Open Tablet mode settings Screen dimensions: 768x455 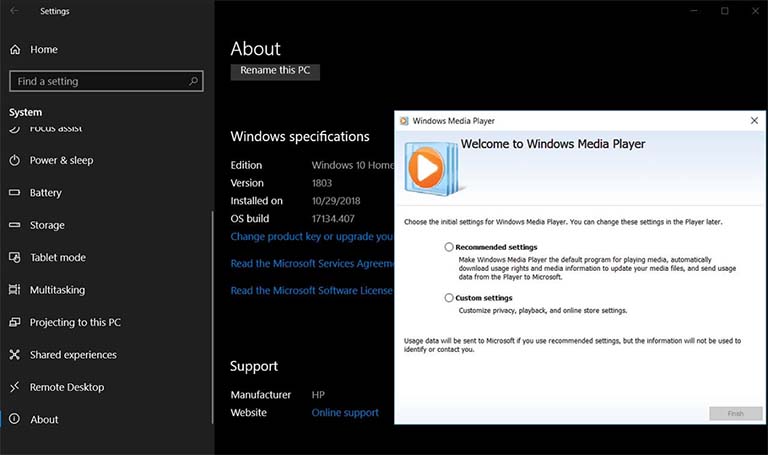click(x=58, y=258)
